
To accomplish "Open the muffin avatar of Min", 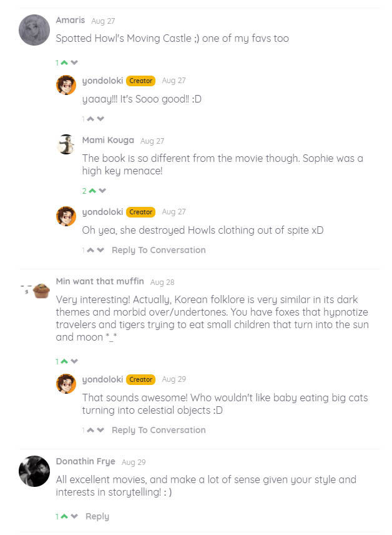I will [x=41, y=291].
